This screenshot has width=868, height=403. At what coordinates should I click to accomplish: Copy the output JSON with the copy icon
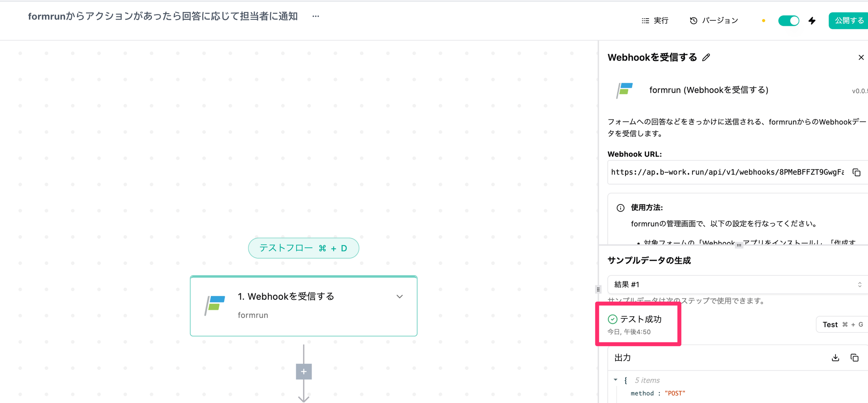(x=854, y=358)
